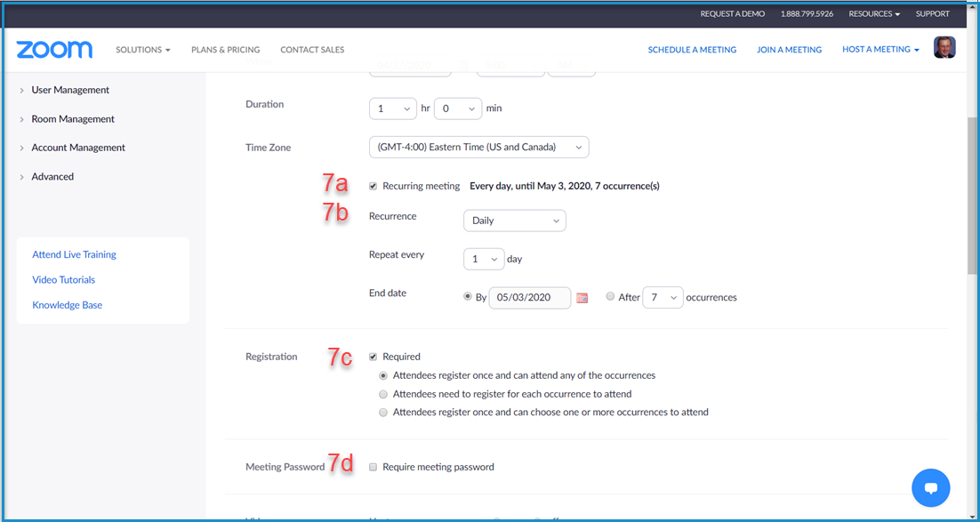This screenshot has height=522, width=980.
Task: Open the Repeat every day dropdown
Action: (x=484, y=260)
